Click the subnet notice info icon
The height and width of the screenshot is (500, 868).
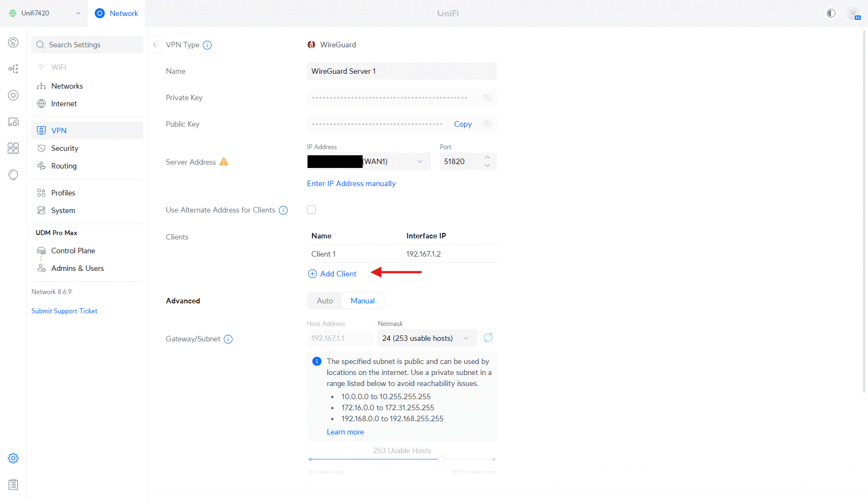317,361
